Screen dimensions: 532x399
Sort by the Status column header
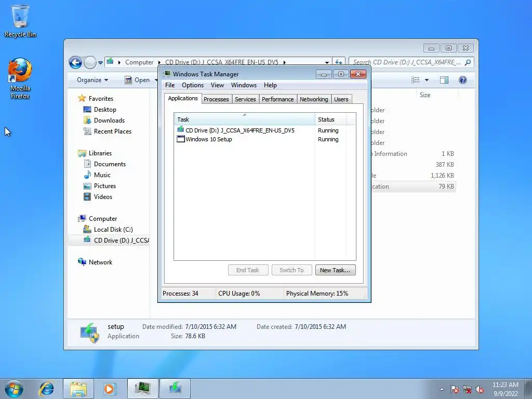pyautogui.click(x=330, y=119)
